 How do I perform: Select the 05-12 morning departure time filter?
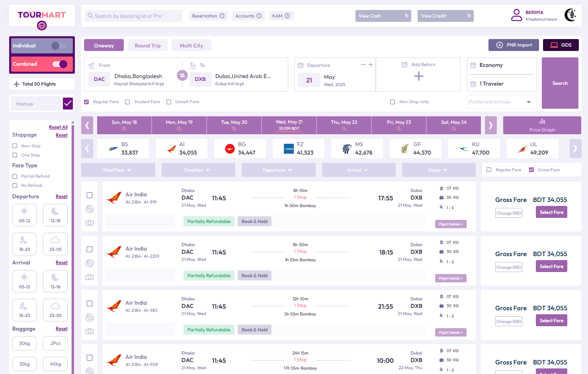pyautogui.click(x=24, y=215)
